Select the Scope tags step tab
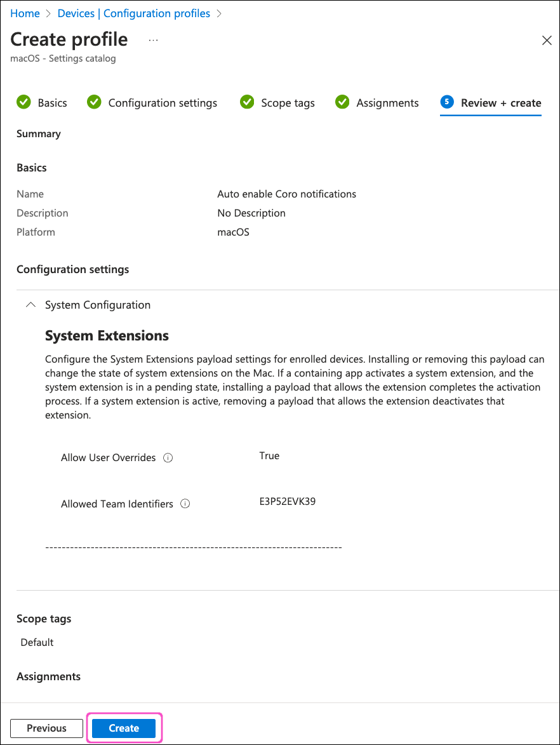This screenshot has height=745, width=560. (x=288, y=103)
